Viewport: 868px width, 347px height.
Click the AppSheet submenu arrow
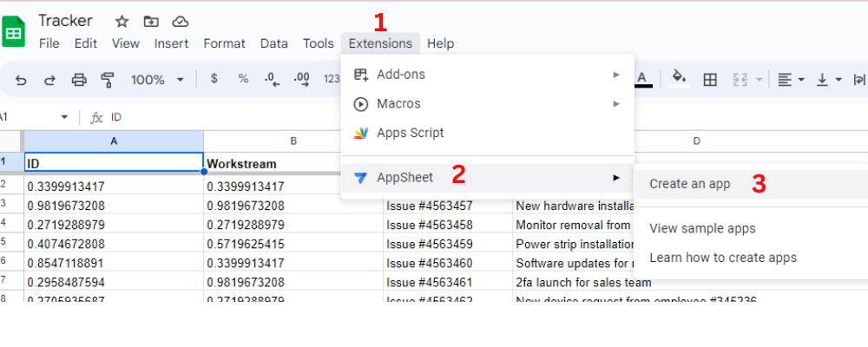click(x=616, y=178)
